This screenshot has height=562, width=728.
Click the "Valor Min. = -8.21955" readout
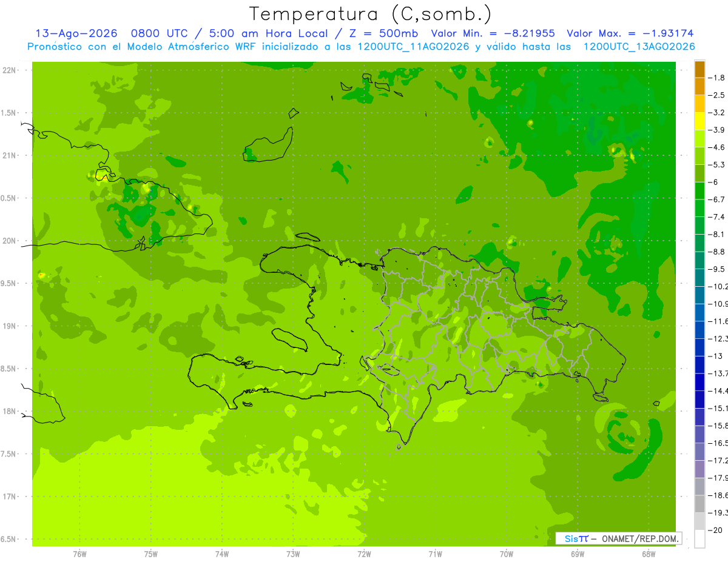pos(493,33)
